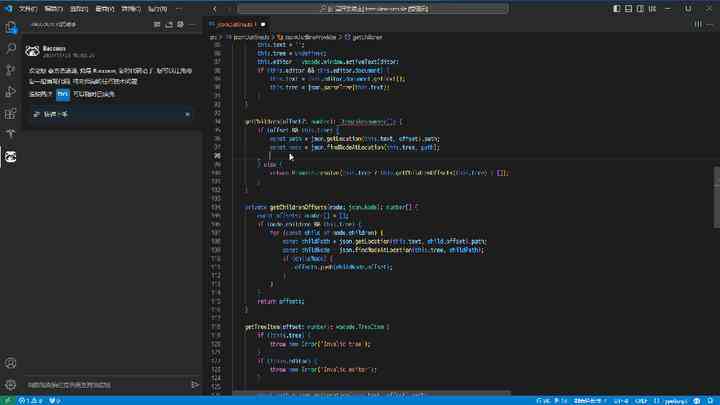Click the editor vertical scrollbar thumb

716,197
